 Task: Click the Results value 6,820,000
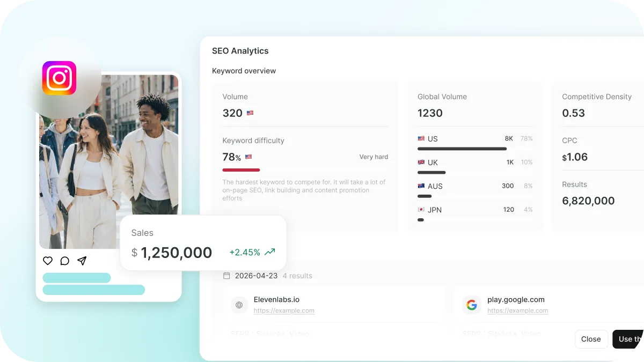tap(588, 201)
